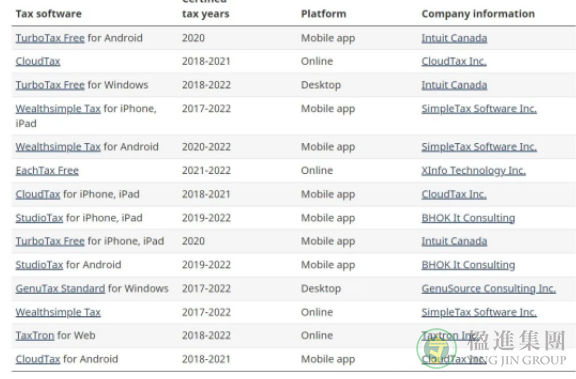Visit BHOK It Consulting link in StudioTax Android row
The height and width of the screenshot is (379, 576).
[x=468, y=265]
